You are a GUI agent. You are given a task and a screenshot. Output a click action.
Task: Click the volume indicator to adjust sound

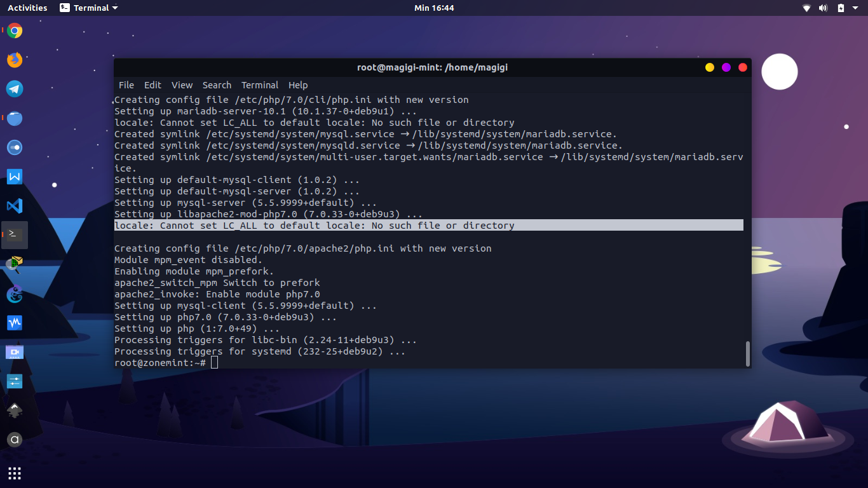822,8
